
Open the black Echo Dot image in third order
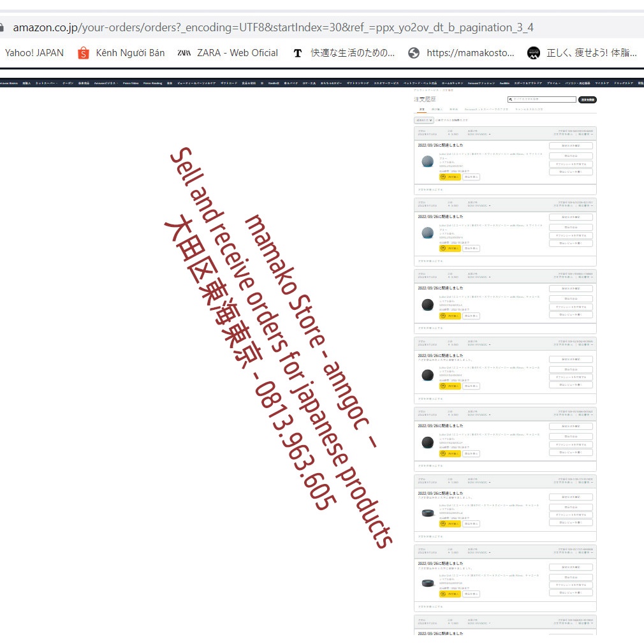click(427, 305)
